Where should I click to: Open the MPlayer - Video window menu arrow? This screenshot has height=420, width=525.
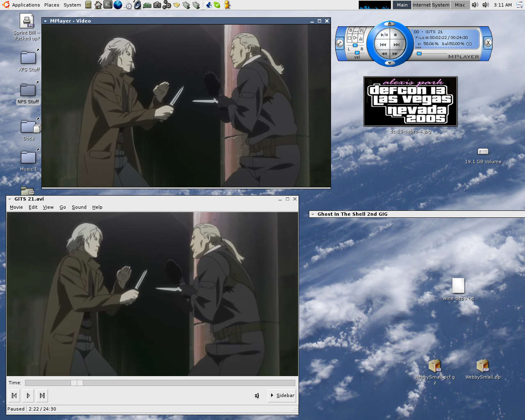tap(45, 21)
